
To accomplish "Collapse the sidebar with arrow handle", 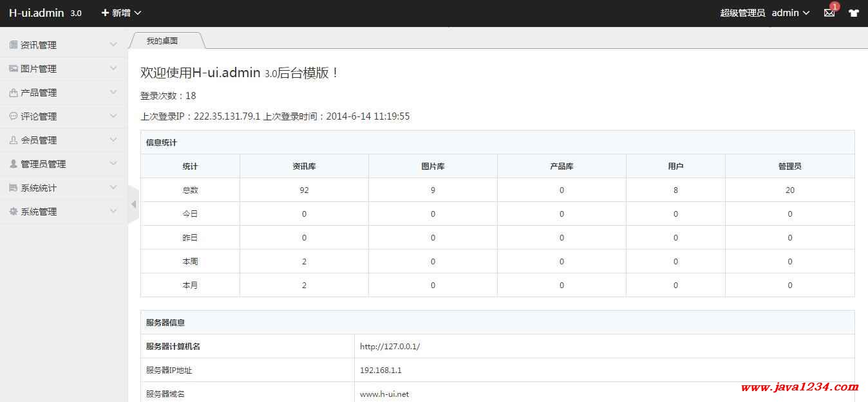I will tap(133, 205).
